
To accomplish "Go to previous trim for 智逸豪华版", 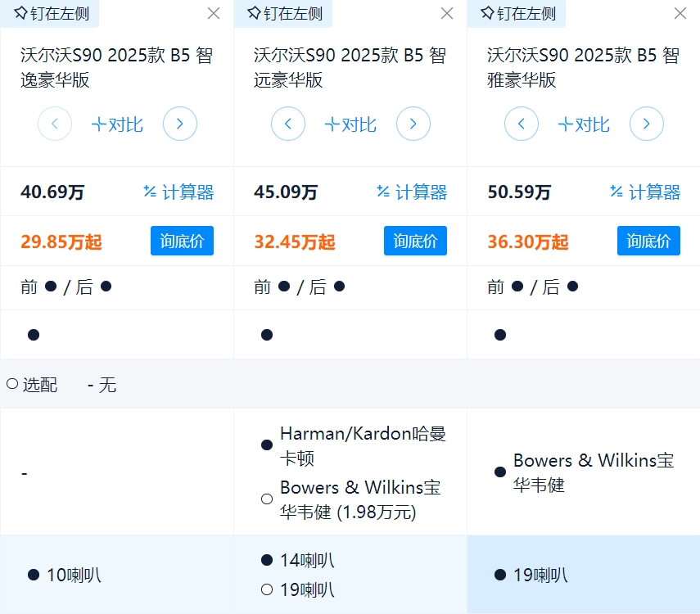I will click(55, 124).
